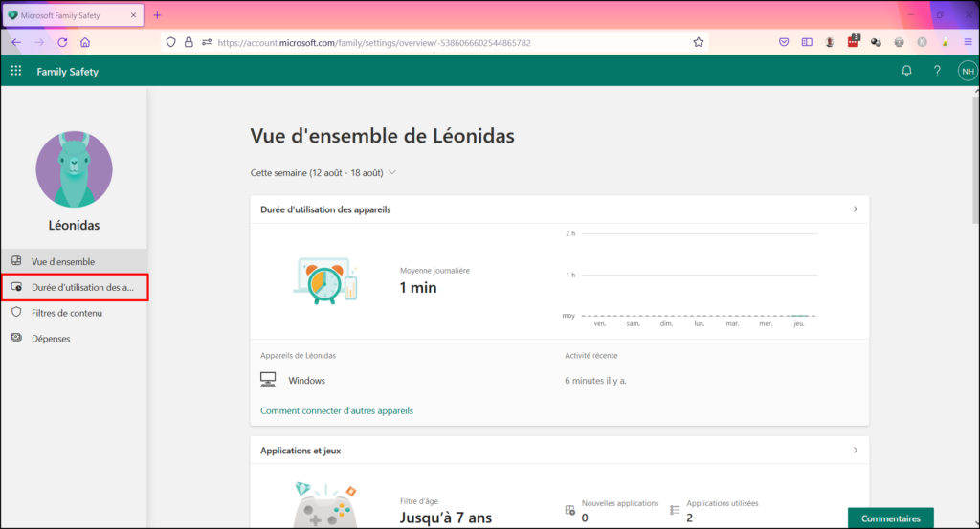Expand Cette semaine date range dropdown

coord(323,172)
